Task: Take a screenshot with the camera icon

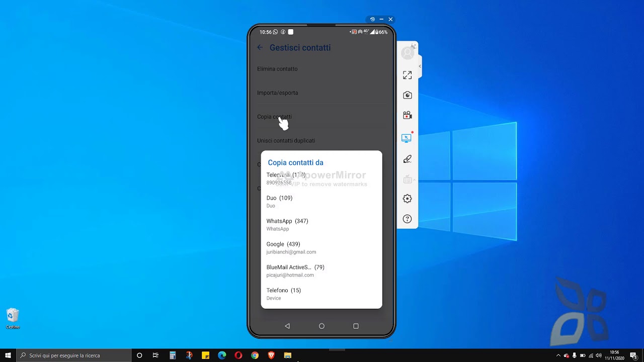Action: 407,95
